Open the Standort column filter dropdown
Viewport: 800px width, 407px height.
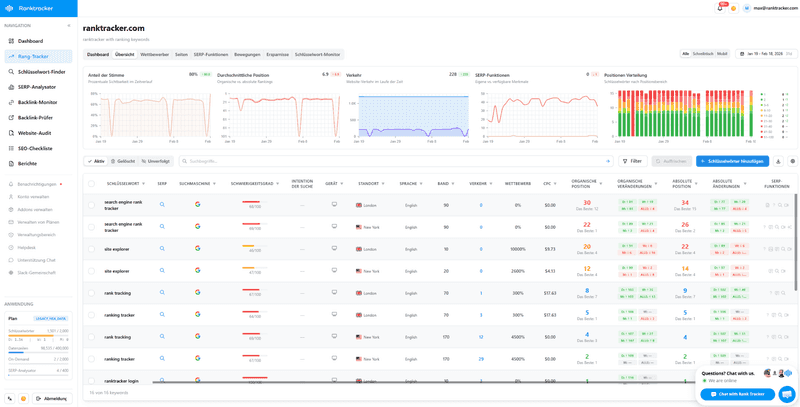383,184
